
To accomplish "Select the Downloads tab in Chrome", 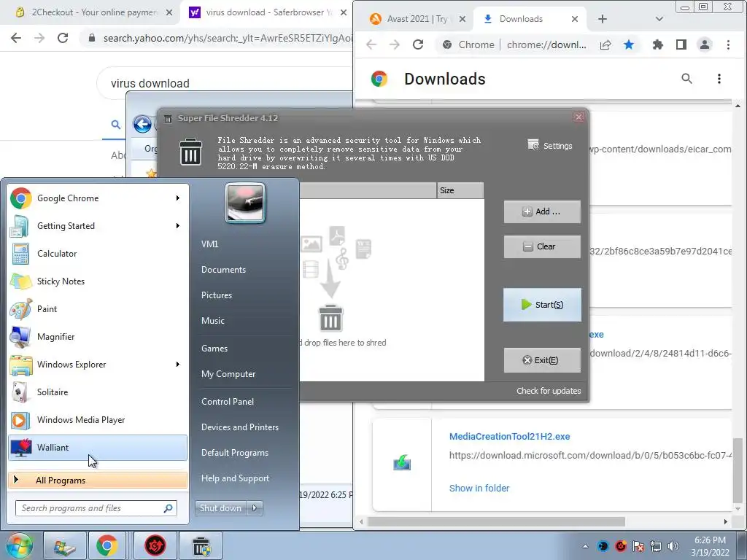I will pos(530,19).
